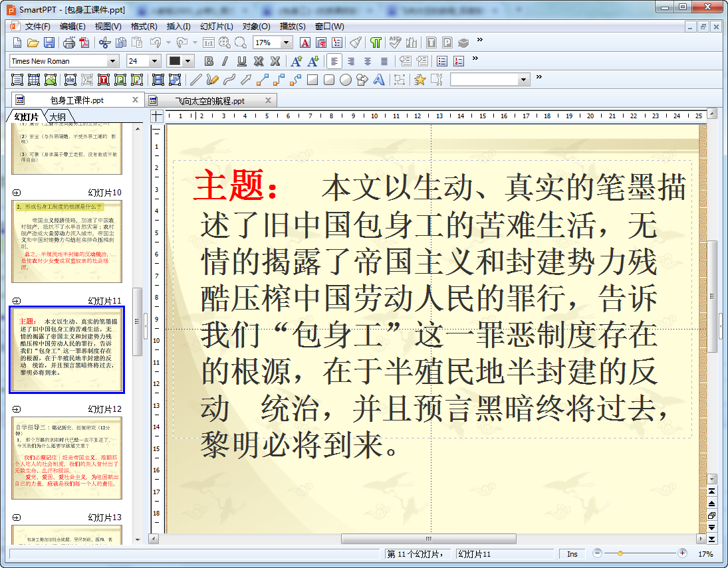Toggle formatting marks with the green pilcrow

pyautogui.click(x=376, y=43)
